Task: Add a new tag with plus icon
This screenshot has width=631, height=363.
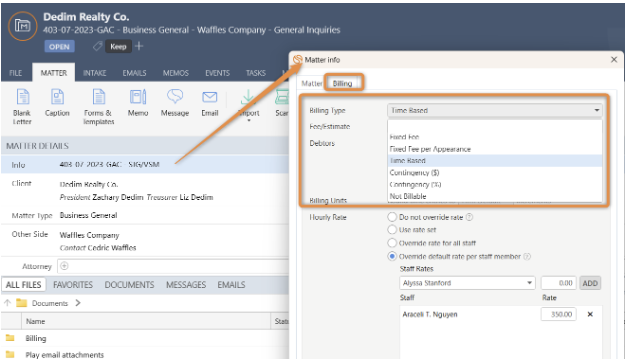Action: (x=139, y=46)
